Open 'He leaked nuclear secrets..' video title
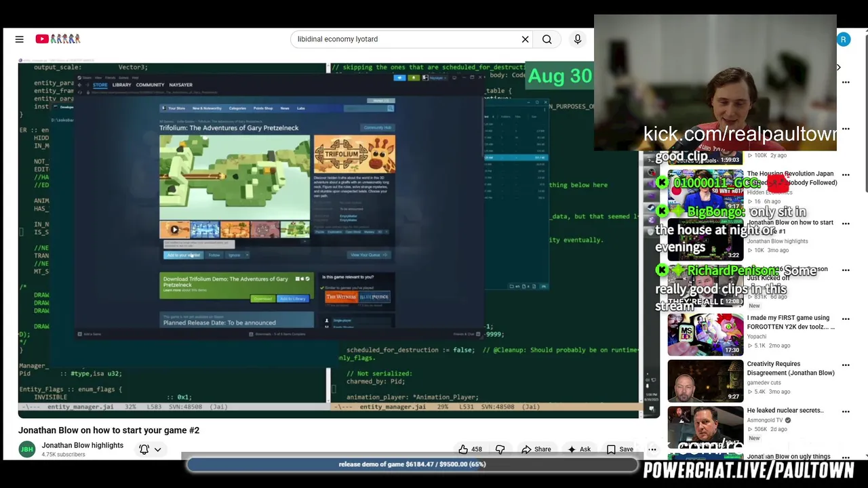 (785, 410)
